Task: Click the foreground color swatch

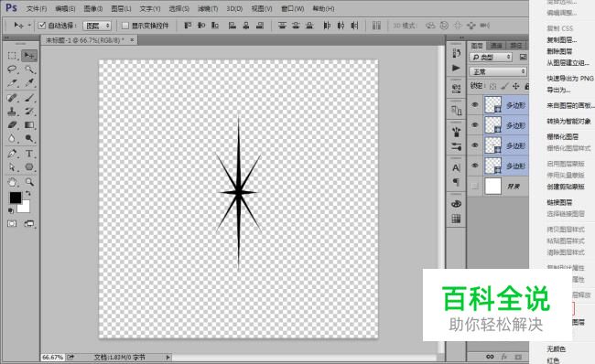Action: tap(16, 198)
